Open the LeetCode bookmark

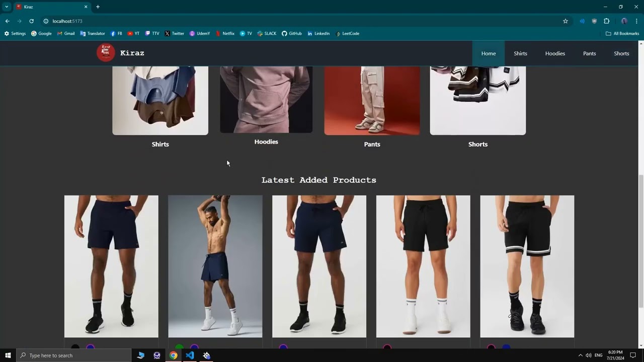click(x=347, y=34)
